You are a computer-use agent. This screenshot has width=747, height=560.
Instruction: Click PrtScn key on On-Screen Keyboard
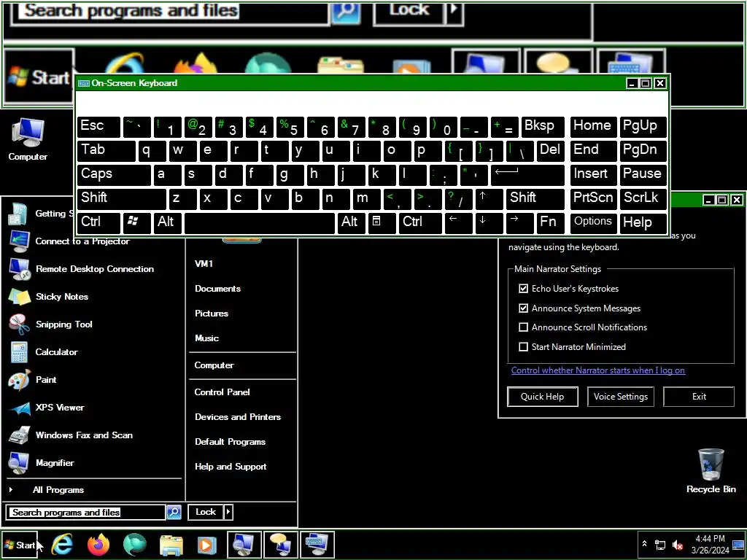pos(593,198)
